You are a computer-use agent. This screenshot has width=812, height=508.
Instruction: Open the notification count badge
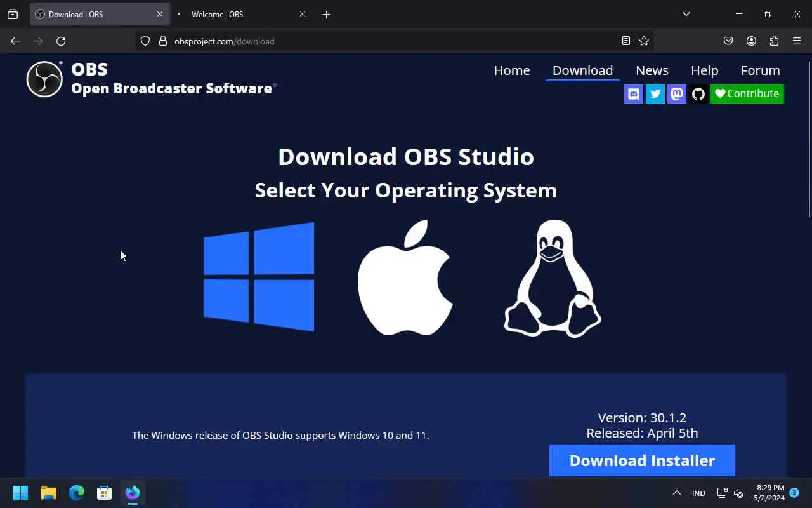tap(794, 493)
